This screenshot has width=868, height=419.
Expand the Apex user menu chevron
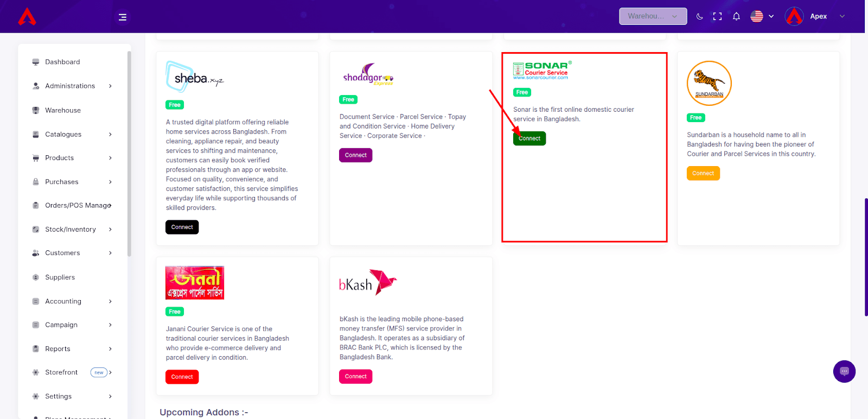842,16
